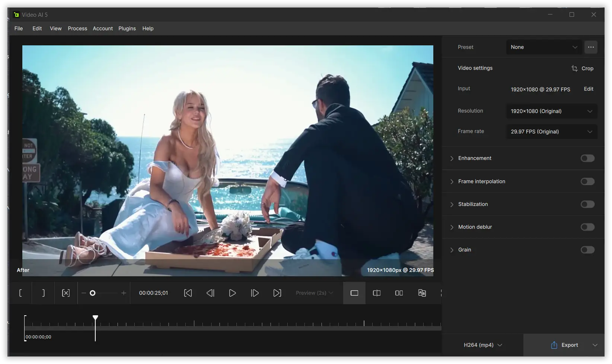Viewport: 612px width, 364px height.
Task: Enable Motion deblur processing
Action: pyautogui.click(x=587, y=227)
